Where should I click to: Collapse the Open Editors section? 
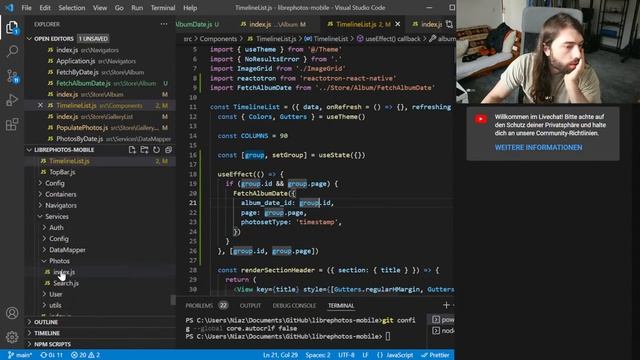click(29, 39)
